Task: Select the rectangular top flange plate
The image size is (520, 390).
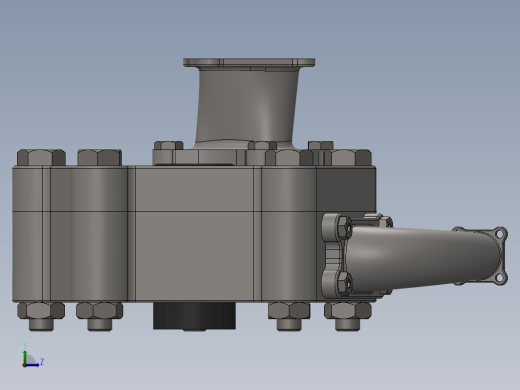Action: tap(249, 63)
